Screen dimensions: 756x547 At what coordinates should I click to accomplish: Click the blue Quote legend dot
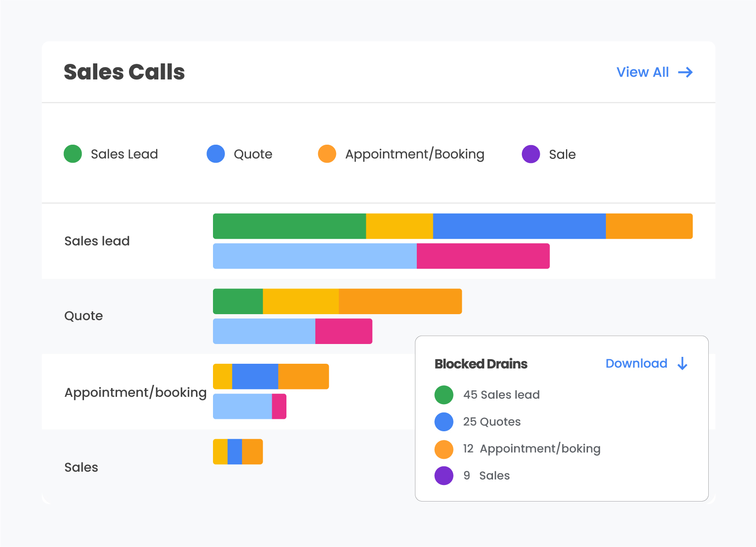point(215,154)
